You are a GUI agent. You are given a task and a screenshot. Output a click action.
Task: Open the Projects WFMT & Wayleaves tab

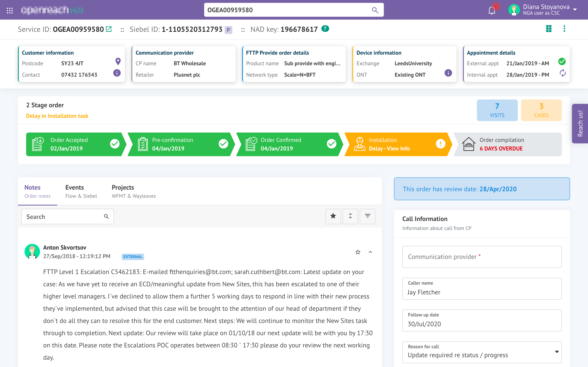(x=134, y=191)
